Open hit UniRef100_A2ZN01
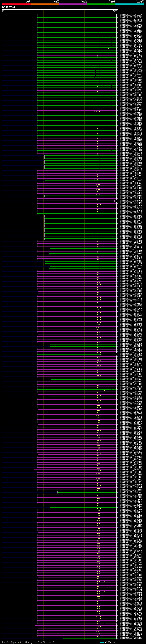The image size is (146, 644). tap(131, 25)
